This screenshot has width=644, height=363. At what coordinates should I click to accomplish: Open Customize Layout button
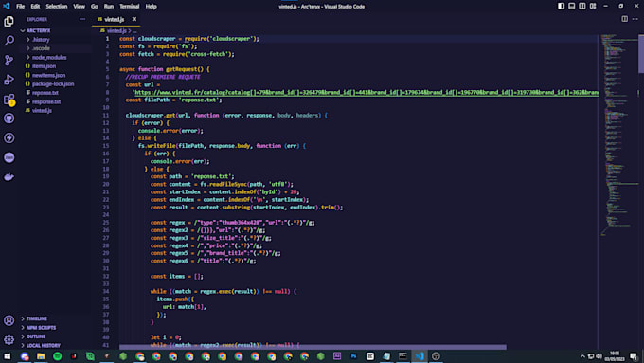pos(593,7)
